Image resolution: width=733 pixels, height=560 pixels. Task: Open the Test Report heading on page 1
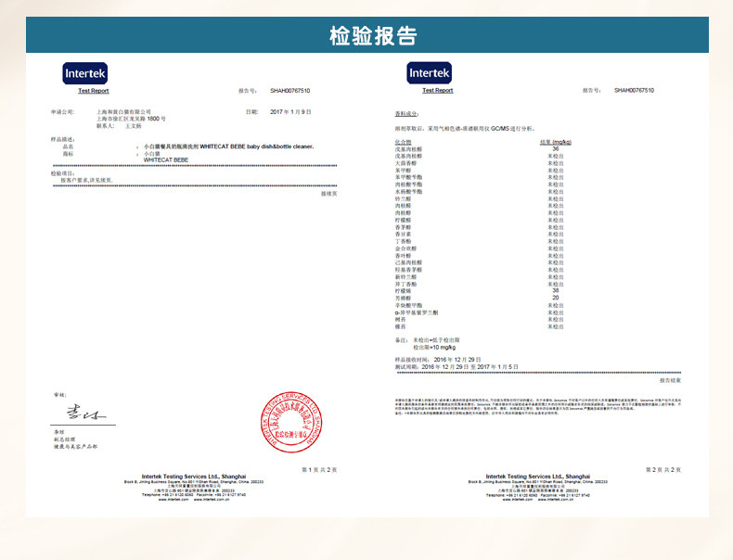pyautogui.click(x=94, y=91)
